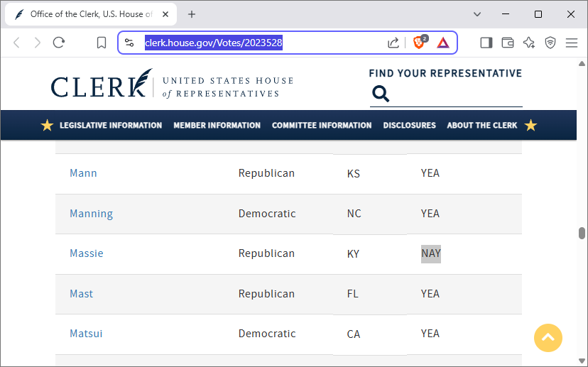Screen dimensions: 588x367
Task: Open Brave Shields lion icon
Action: point(420,42)
